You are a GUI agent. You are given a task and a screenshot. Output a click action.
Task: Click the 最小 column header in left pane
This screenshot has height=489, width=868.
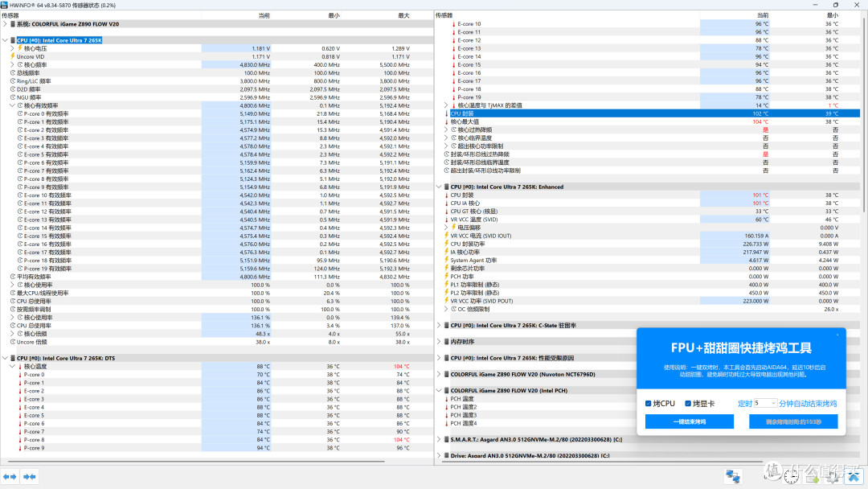334,15
